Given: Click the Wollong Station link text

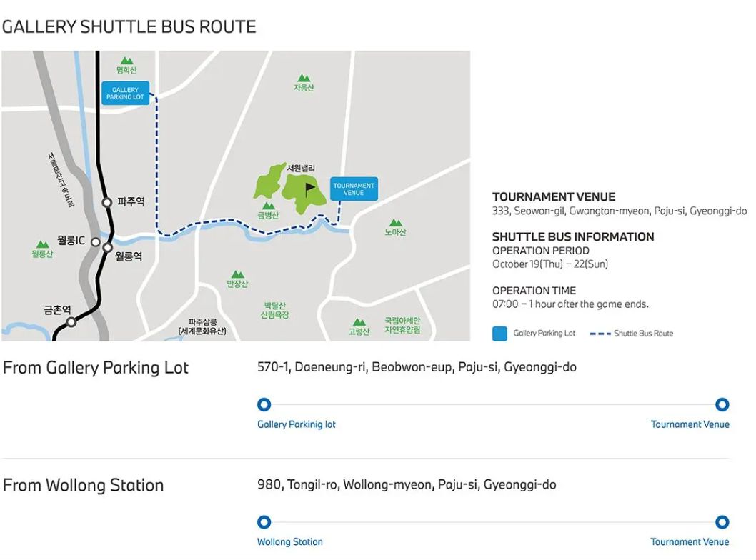Looking at the screenshot, I should pyautogui.click(x=290, y=541).
